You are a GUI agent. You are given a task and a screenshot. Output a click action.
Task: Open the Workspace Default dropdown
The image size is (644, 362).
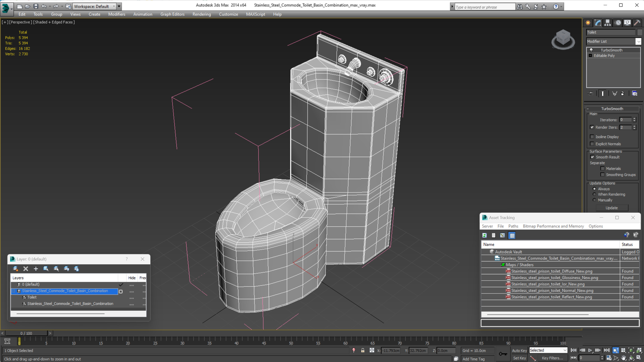click(114, 6)
